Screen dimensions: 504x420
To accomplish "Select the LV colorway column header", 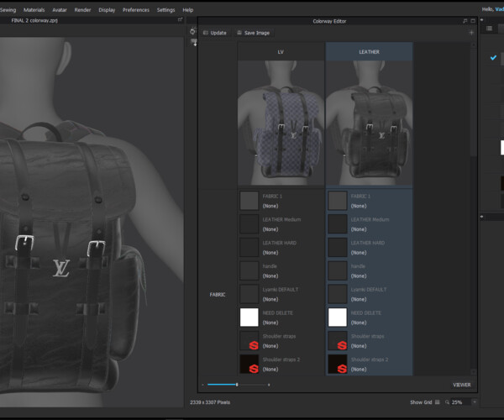I will (281, 52).
